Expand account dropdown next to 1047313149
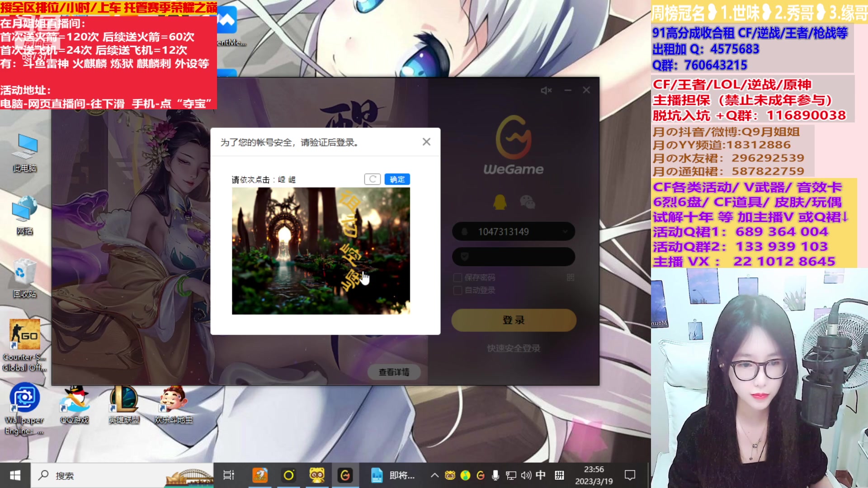 click(565, 232)
